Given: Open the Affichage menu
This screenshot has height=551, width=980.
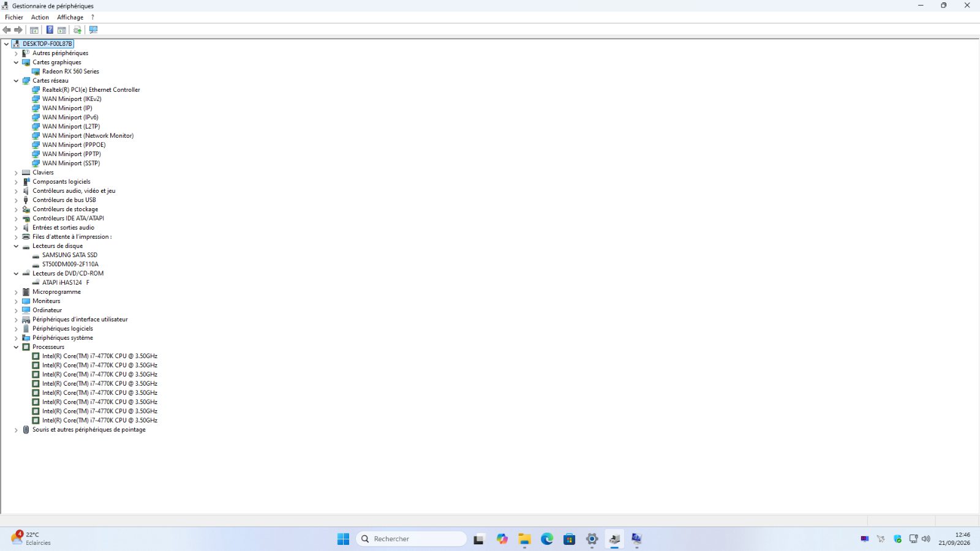Looking at the screenshot, I should point(70,17).
